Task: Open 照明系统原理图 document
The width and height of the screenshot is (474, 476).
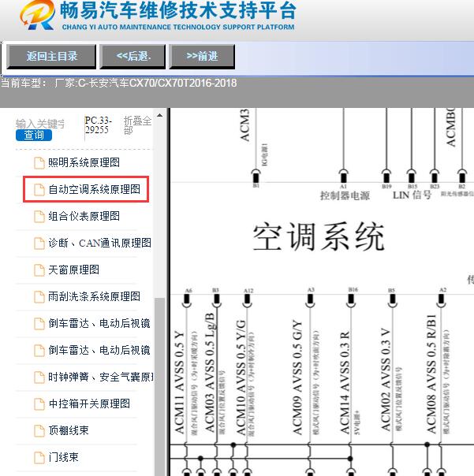Action: [84, 162]
